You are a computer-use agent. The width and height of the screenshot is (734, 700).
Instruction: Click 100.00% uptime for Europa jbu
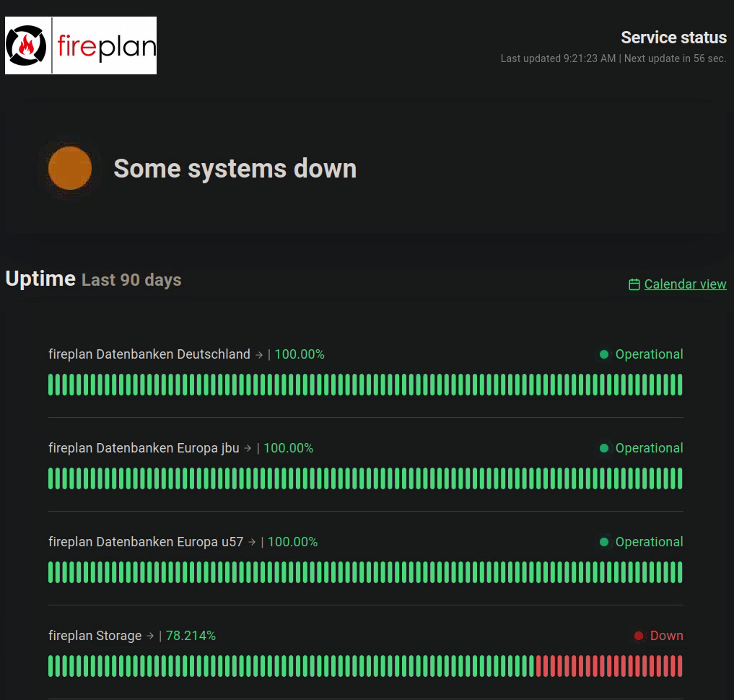[x=289, y=448]
